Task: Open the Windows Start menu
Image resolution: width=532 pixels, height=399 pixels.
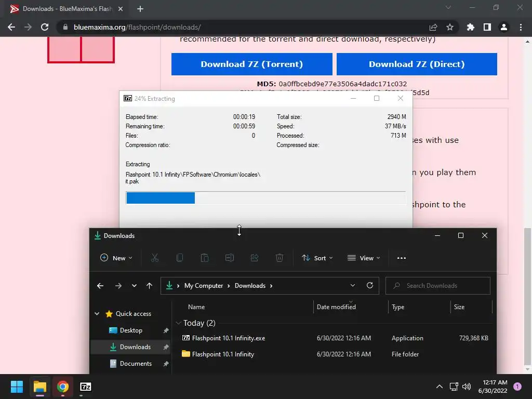Action: 17,387
